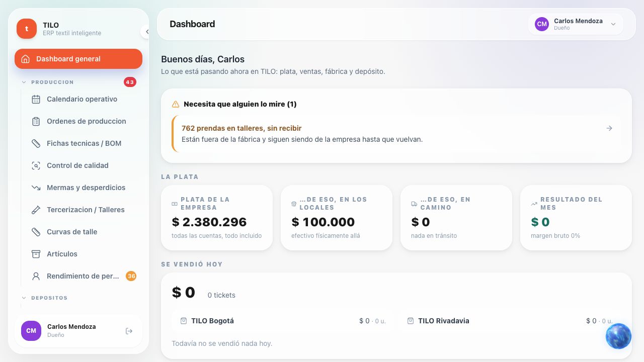Image resolution: width=644 pixels, height=362 pixels.
Task: Click the clipboard icon beside Ordenes de produccion
Action: tap(36, 121)
